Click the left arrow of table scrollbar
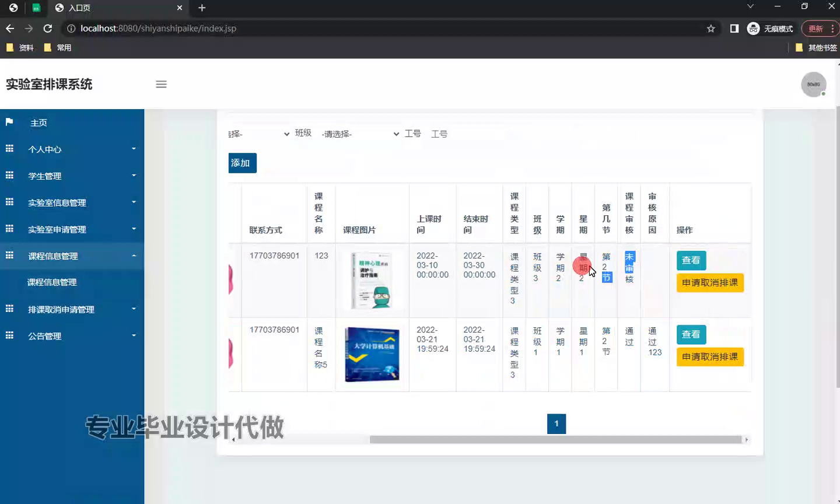The image size is (840, 504). (x=233, y=440)
